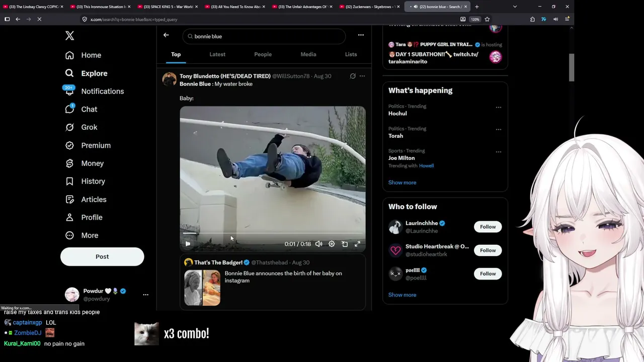This screenshot has width=644, height=362.
Task: Open the browser application menu
Action: point(567,19)
